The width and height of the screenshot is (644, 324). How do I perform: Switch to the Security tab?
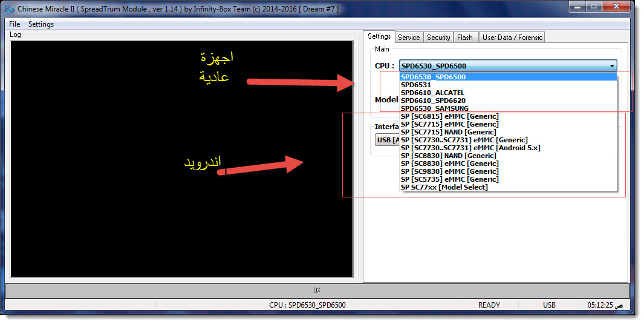pyautogui.click(x=438, y=38)
